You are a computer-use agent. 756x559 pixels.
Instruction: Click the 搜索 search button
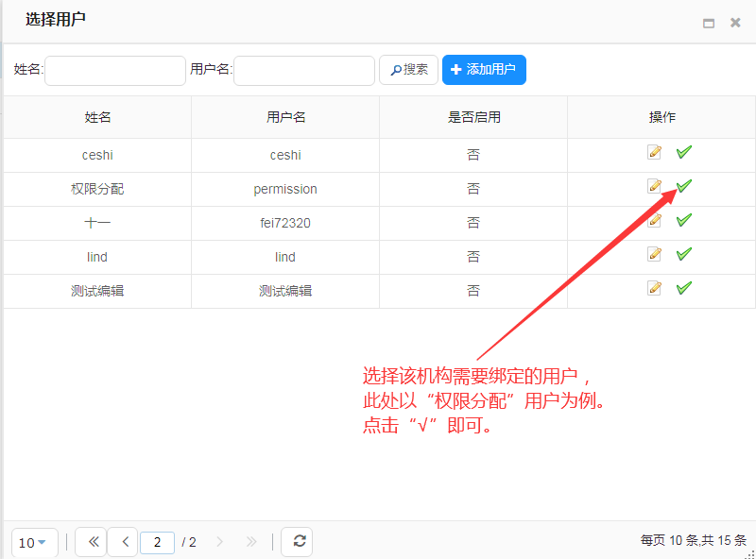[408, 70]
